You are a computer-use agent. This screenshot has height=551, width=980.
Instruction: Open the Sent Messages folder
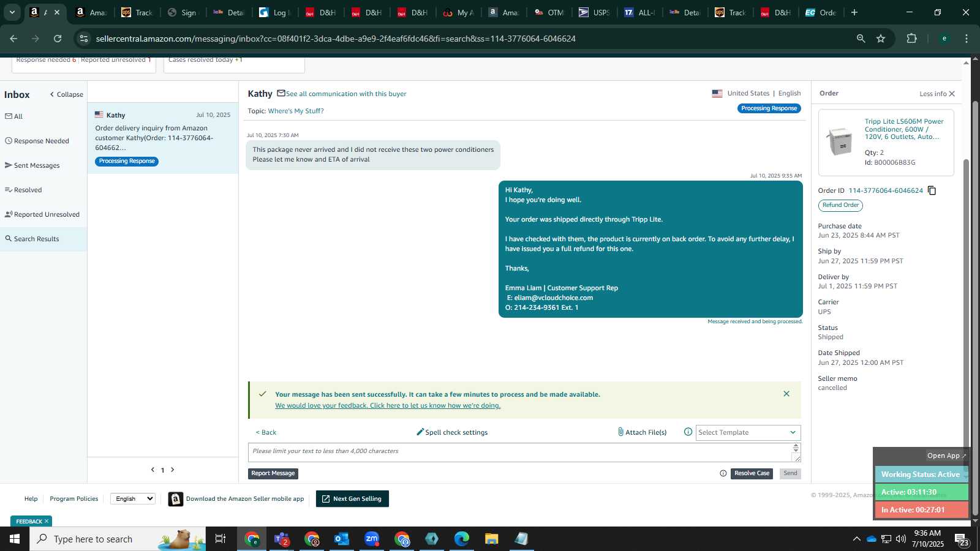32,165
